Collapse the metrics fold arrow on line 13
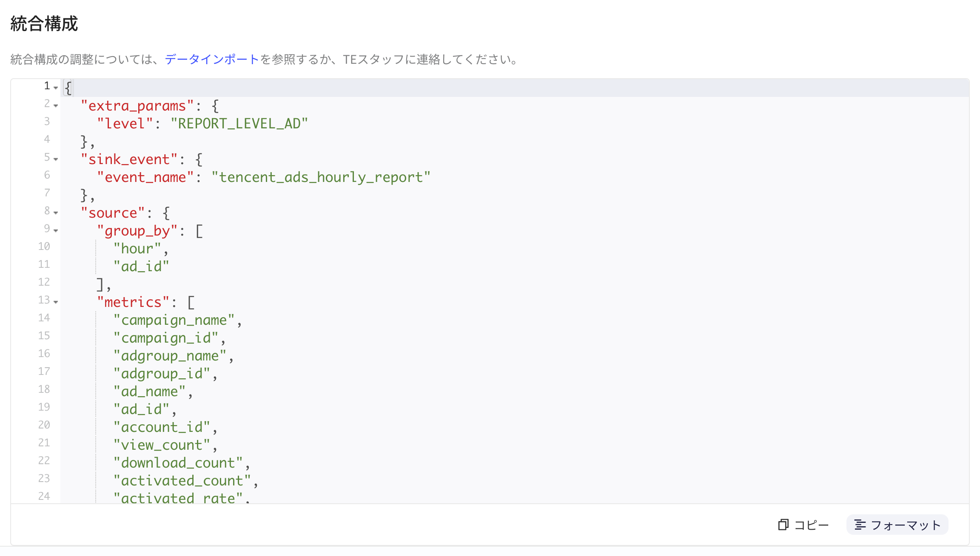This screenshot has height=556, width=980. pyautogui.click(x=56, y=302)
